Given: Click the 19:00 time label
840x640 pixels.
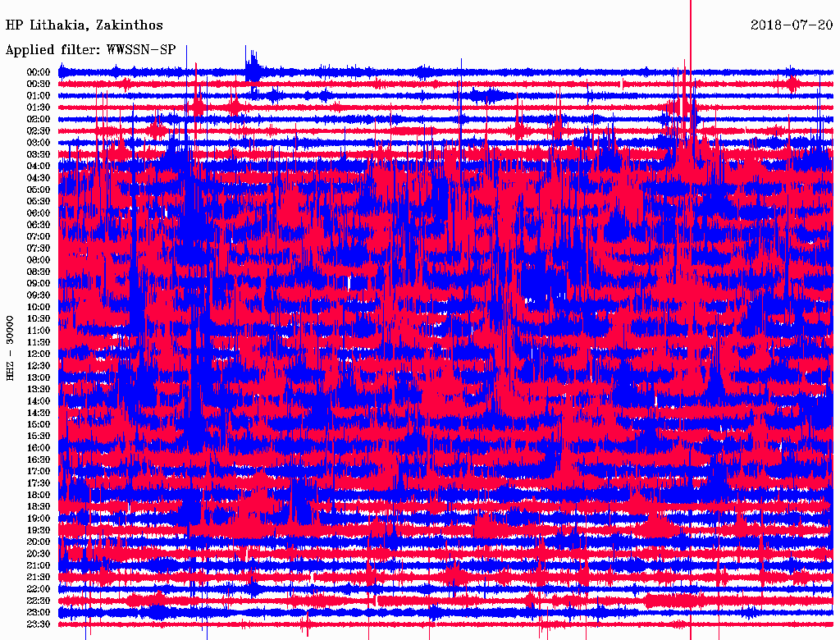Looking at the screenshot, I should [39, 519].
